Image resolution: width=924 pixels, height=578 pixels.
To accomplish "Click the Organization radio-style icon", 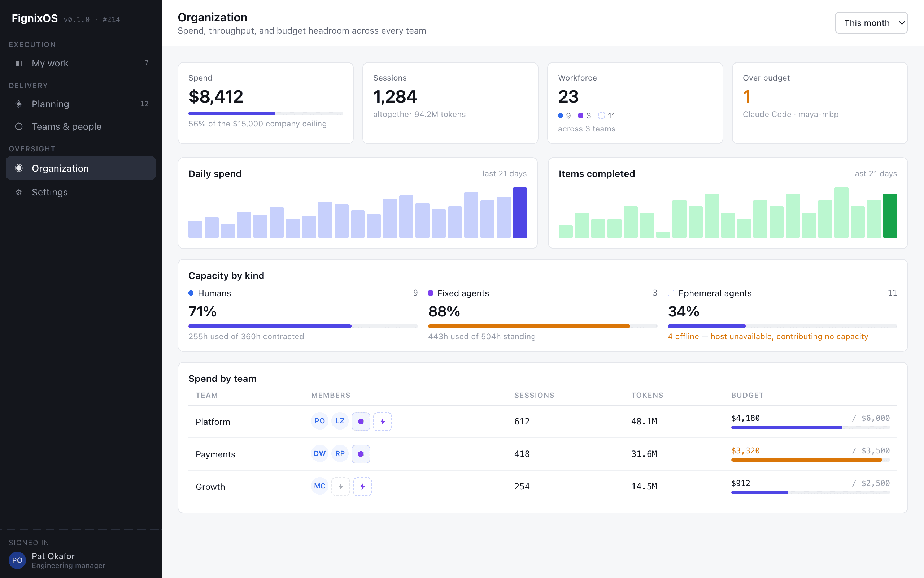I will (x=19, y=168).
